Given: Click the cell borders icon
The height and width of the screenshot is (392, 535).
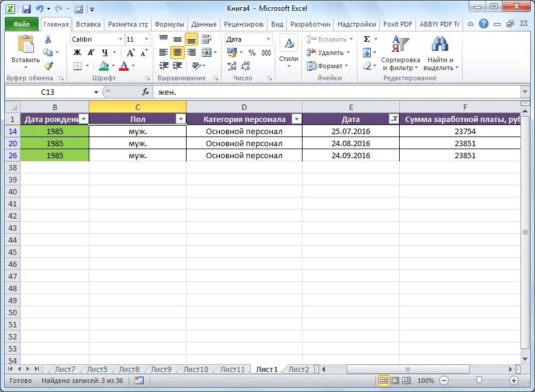Looking at the screenshot, I should [78, 65].
